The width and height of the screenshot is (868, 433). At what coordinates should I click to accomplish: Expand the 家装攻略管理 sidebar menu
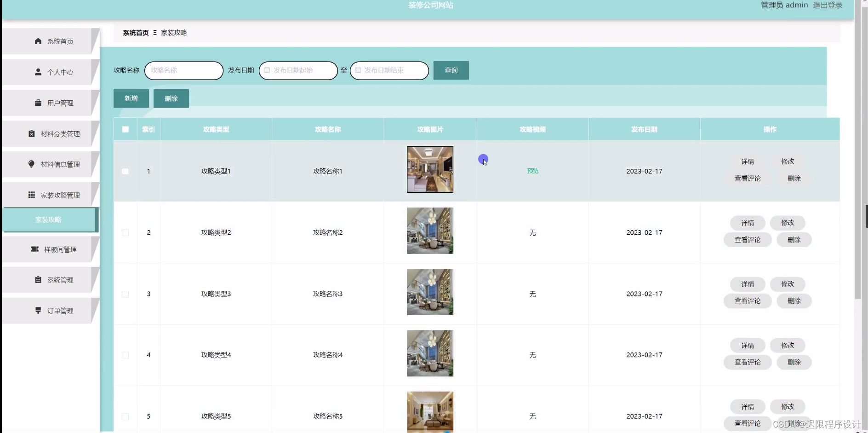[50, 195]
